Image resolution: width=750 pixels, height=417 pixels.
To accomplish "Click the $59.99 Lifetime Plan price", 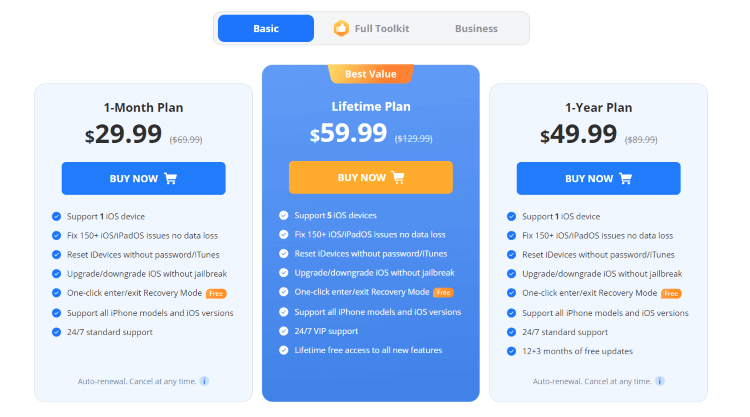I will coord(348,133).
